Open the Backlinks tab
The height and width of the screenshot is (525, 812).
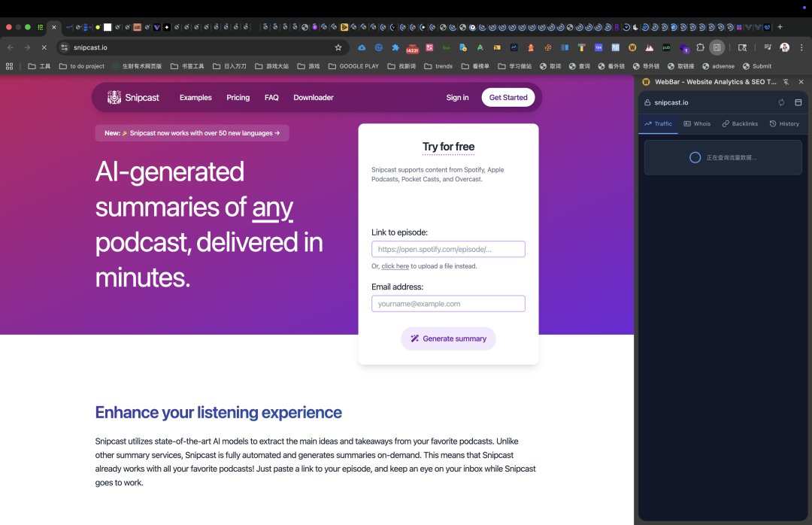(740, 123)
